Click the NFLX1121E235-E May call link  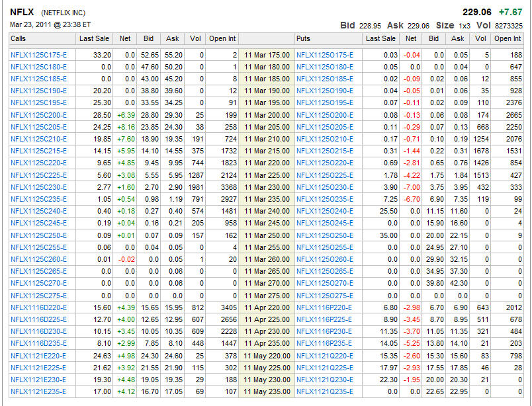tap(38, 391)
